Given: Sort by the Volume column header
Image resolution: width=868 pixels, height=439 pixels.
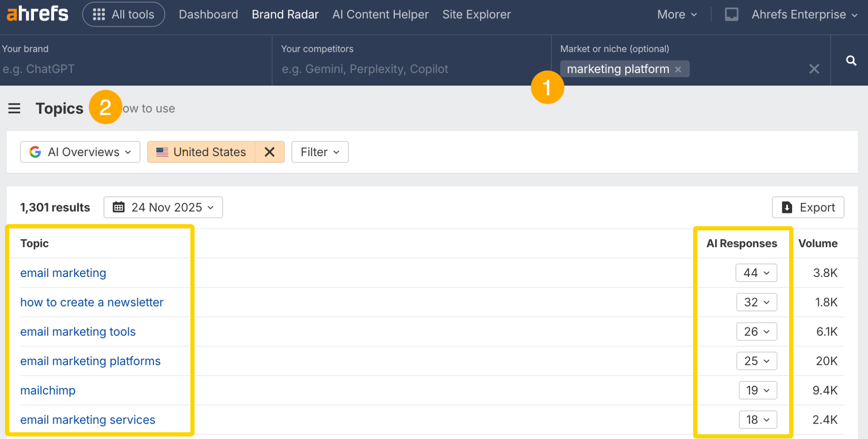Looking at the screenshot, I should pos(818,243).
